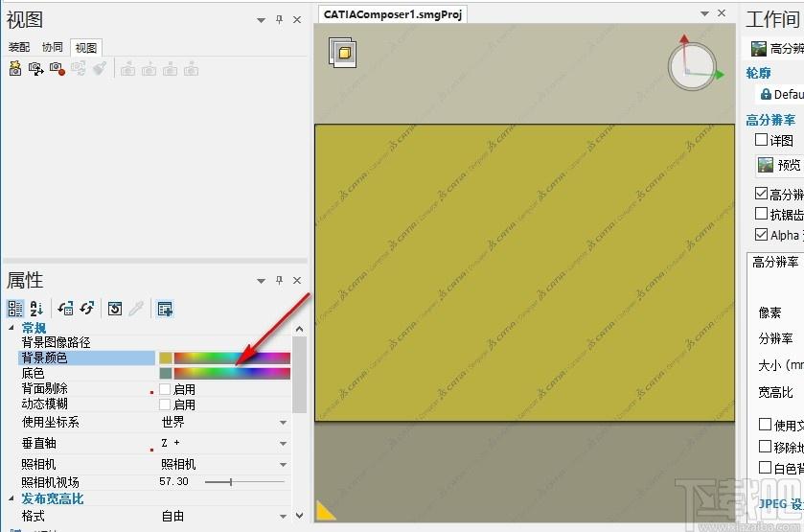Pick a hue on the 底色 rainbow bar
Viewport: 804px width, 532px height.
(232, 373)
